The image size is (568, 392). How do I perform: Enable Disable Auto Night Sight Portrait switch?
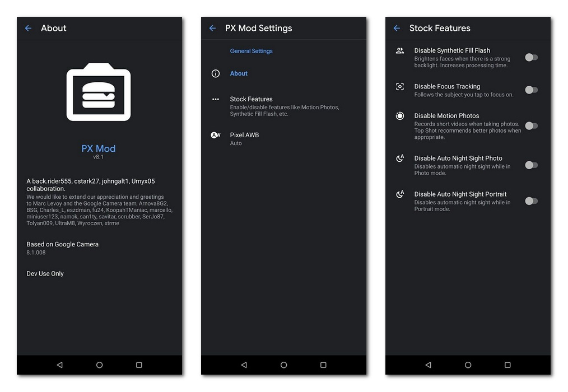pyautogui.click(x=531, y=201)
